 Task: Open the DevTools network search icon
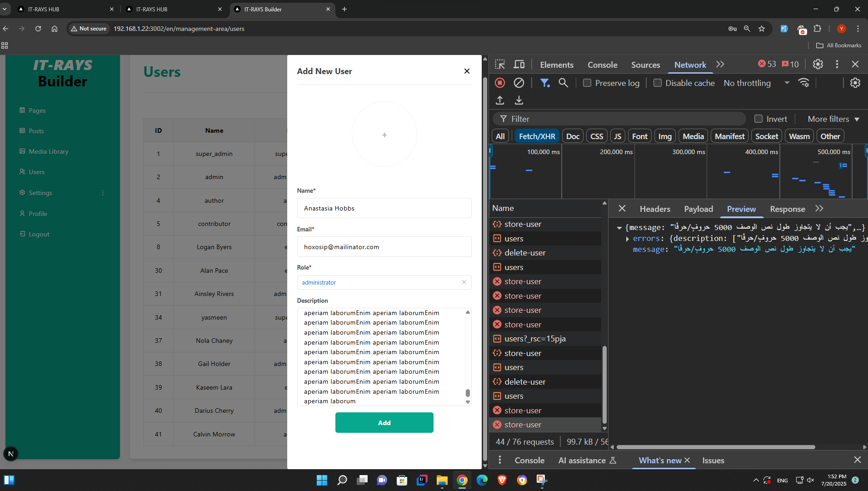point(563,83)
